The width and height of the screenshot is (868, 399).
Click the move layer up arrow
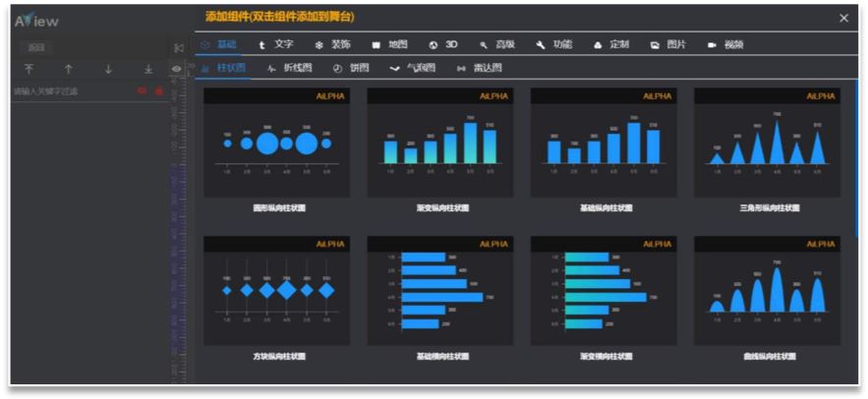pyautogui.click(x=68, y=69)
